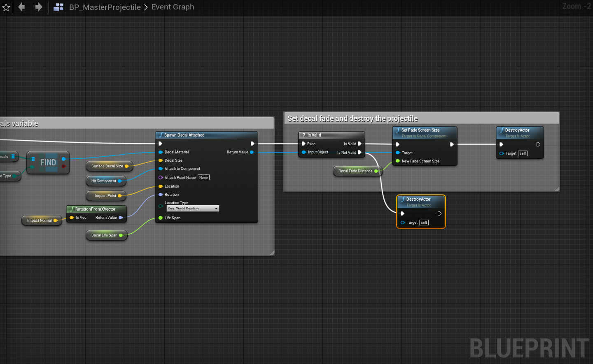Select the FIND map node
This screenshot has width=593, height=364.
48,162
